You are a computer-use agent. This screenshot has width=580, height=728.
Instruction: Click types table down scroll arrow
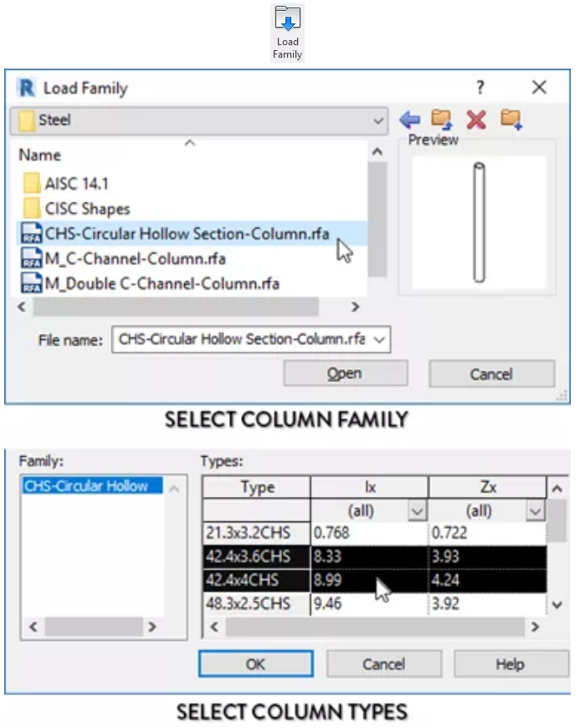557,605
